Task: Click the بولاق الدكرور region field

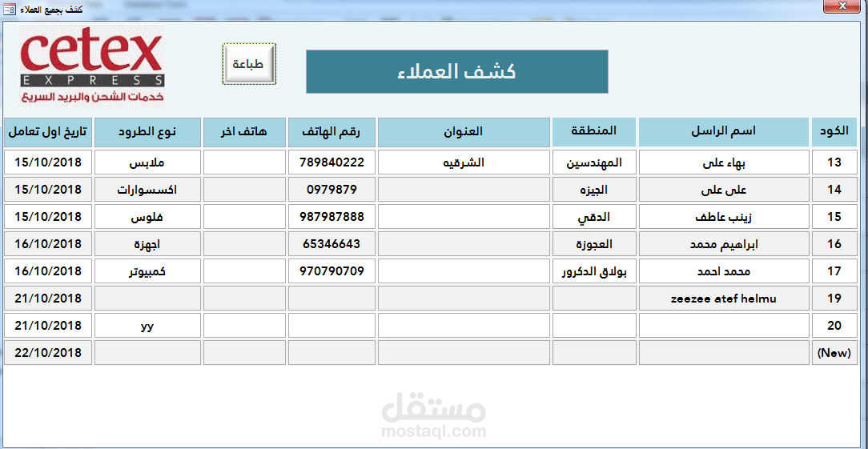Action: pyautogui.click(x=593, y=271)
